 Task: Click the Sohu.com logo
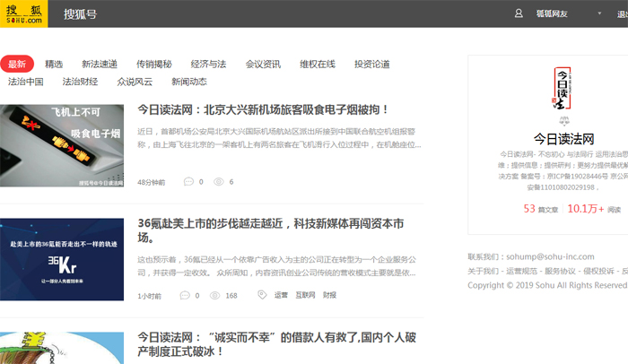(x=23, y=13)
